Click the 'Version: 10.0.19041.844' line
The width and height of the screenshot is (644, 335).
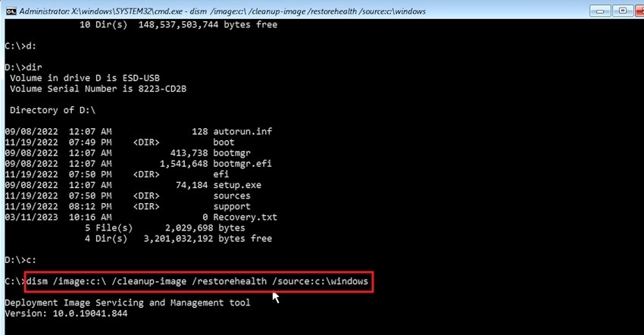tap(66, 314)
